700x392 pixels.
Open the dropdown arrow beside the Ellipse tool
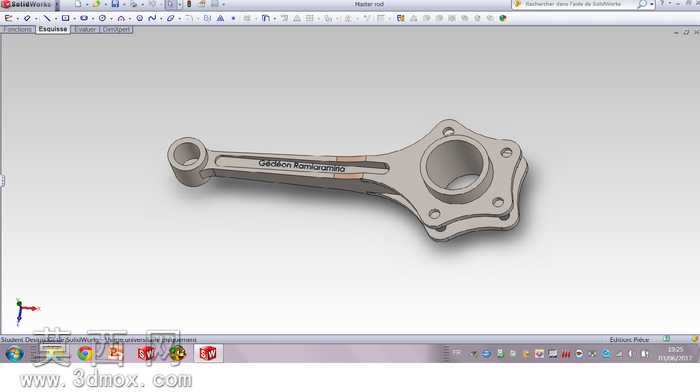(x=179, y=19)
